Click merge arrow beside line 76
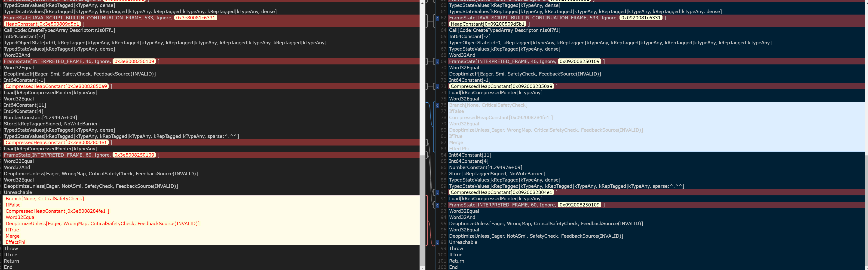This screenshot has width=868, height=270. tap(437, 105)
